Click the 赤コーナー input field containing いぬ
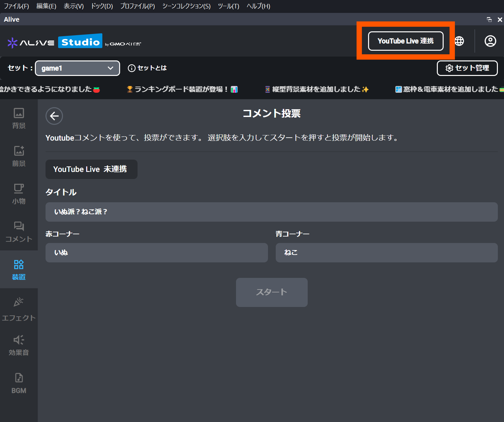 click(x=157, y=253)
